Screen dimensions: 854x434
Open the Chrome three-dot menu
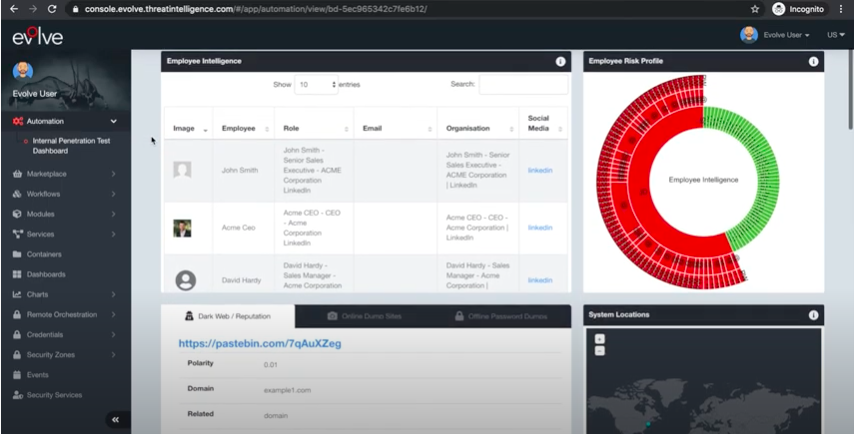pos(841,9)
